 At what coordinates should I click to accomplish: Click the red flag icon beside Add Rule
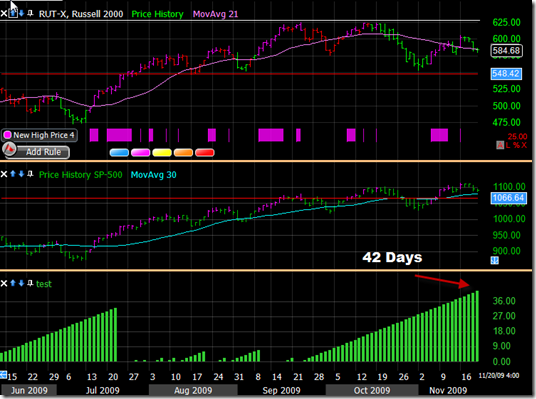tap(10, 149)
